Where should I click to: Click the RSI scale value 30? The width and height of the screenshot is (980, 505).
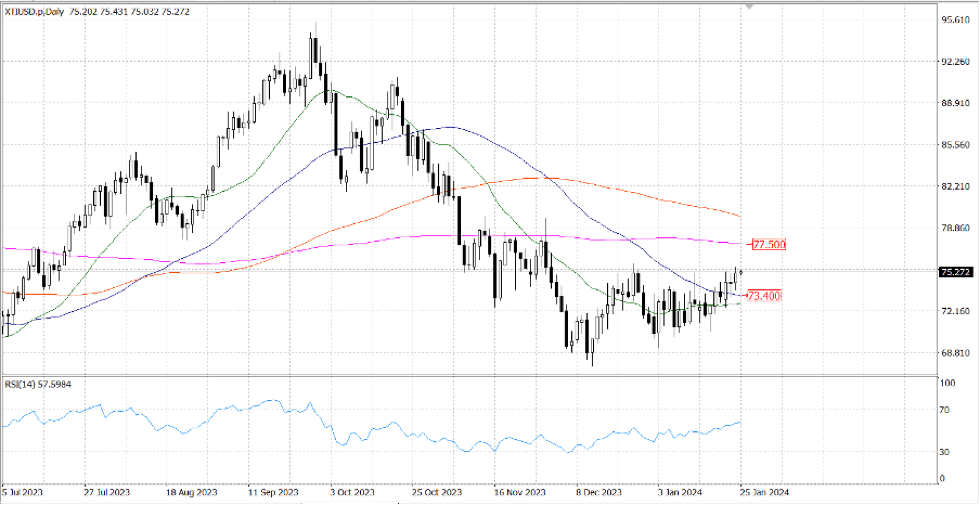(x=944, y=452)
